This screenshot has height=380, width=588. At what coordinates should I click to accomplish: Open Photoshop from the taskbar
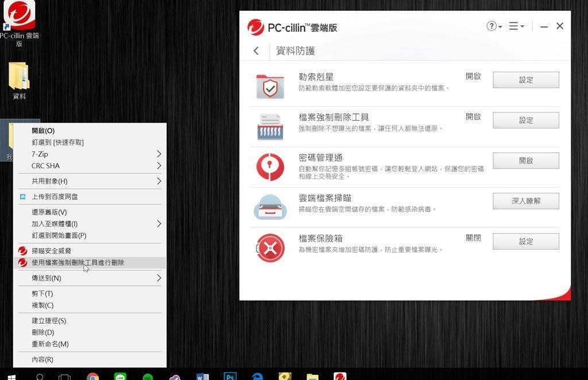230,377
